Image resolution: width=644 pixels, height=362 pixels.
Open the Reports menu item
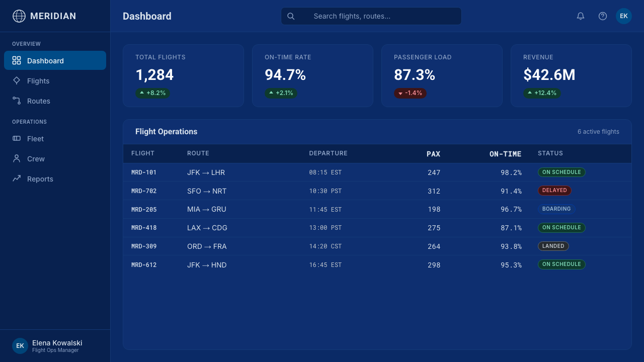[x=55, y=178]
